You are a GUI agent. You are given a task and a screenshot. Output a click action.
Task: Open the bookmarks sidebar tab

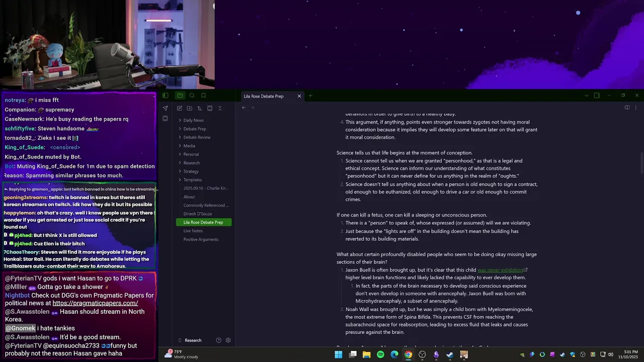204,96
